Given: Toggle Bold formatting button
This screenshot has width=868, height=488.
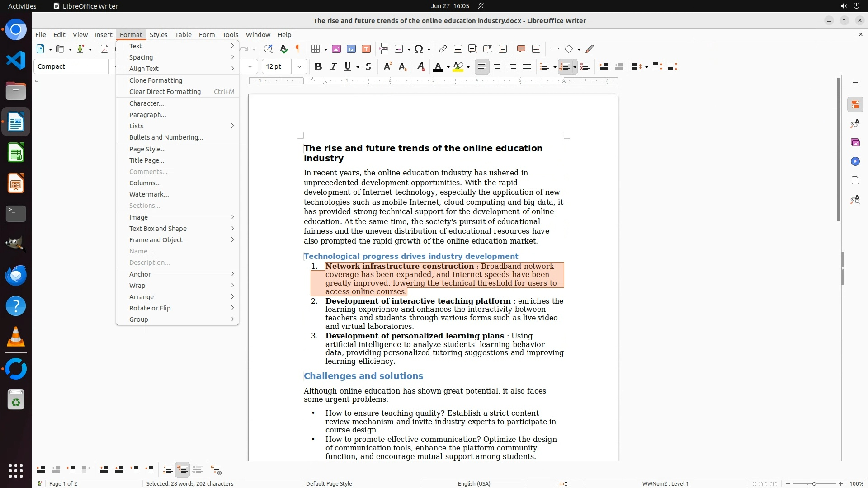Looking at the screenshot, I should (318, 66).
